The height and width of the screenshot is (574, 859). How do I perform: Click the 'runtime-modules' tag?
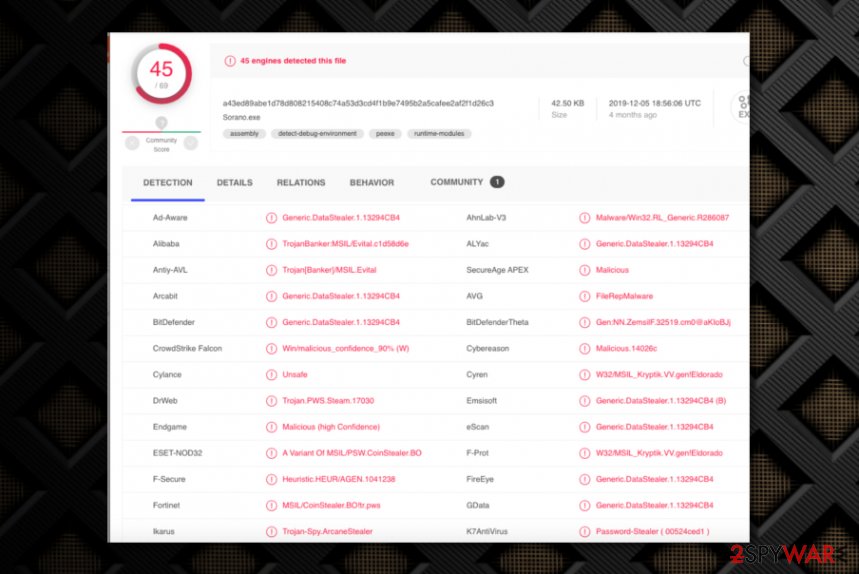coord(439,134)
